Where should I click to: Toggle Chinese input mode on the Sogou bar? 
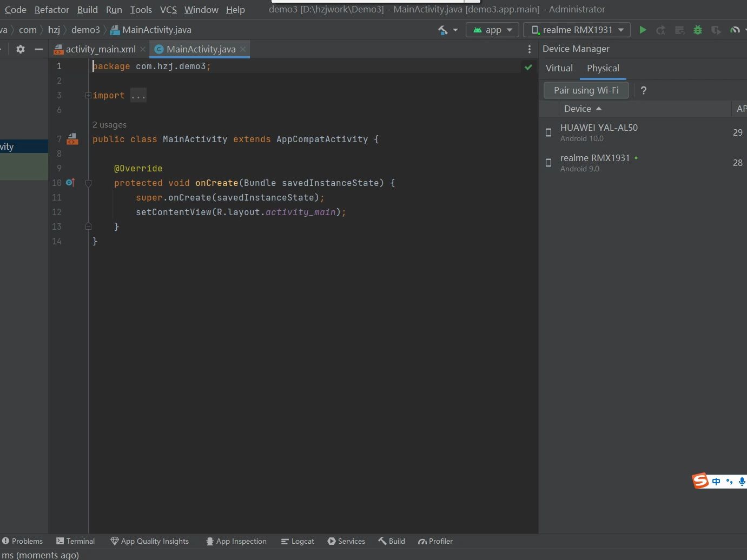pos(716,481)
